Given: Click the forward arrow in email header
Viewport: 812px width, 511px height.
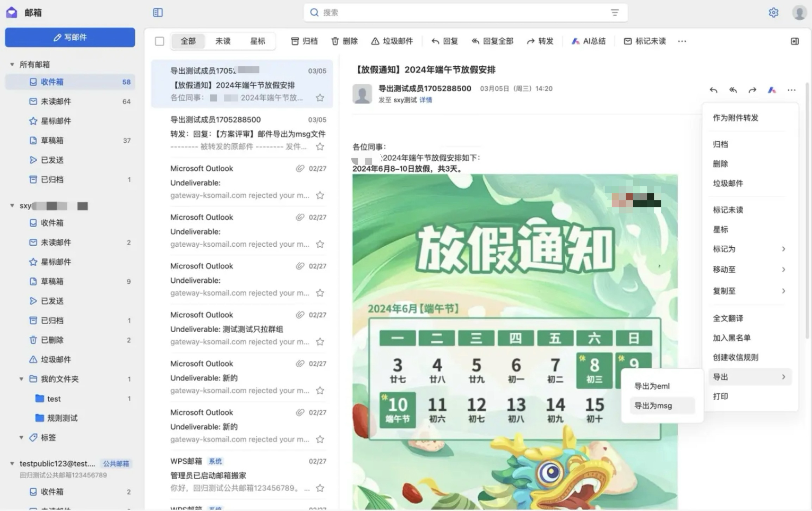Looking at the screenshot, I should coord(752,90).
